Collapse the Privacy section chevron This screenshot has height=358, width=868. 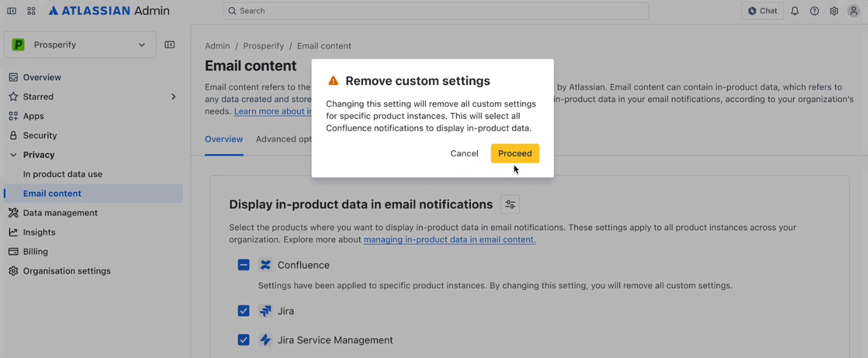click(x=13, y=155)
